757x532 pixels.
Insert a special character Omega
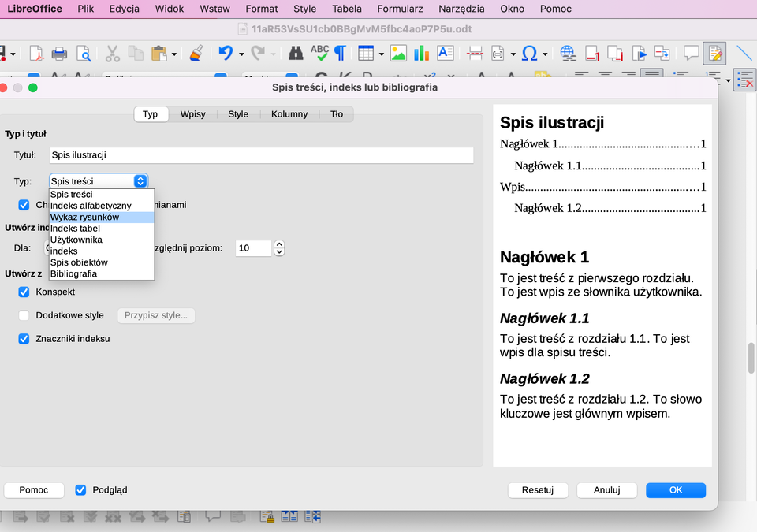[530, 54]
